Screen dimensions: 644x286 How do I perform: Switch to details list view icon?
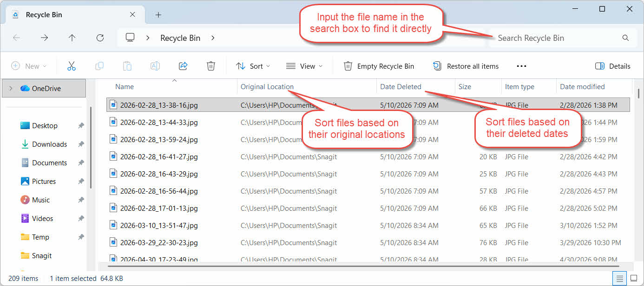click(619, 278)
